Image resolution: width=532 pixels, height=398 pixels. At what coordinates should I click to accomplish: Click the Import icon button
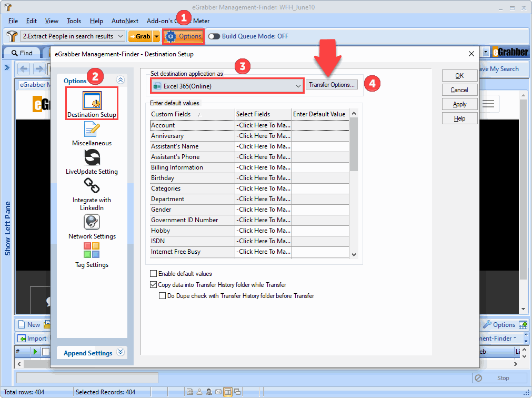coord(32,339)
